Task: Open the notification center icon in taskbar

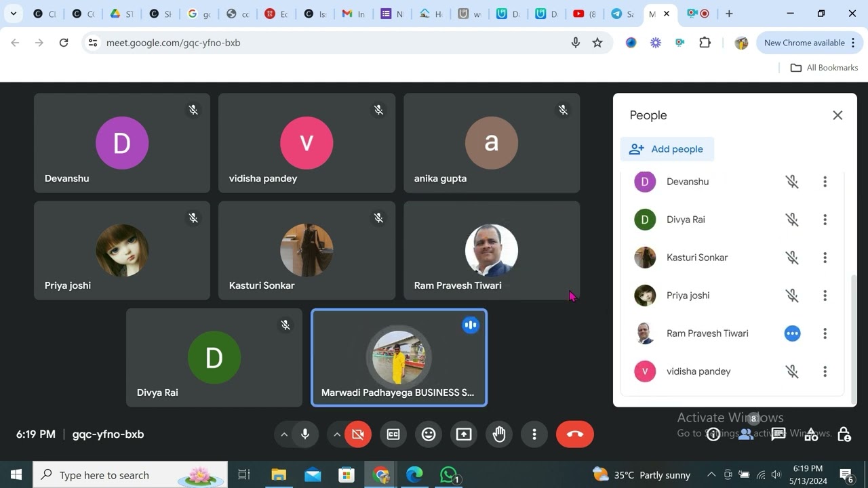Action: coord(846,475)
